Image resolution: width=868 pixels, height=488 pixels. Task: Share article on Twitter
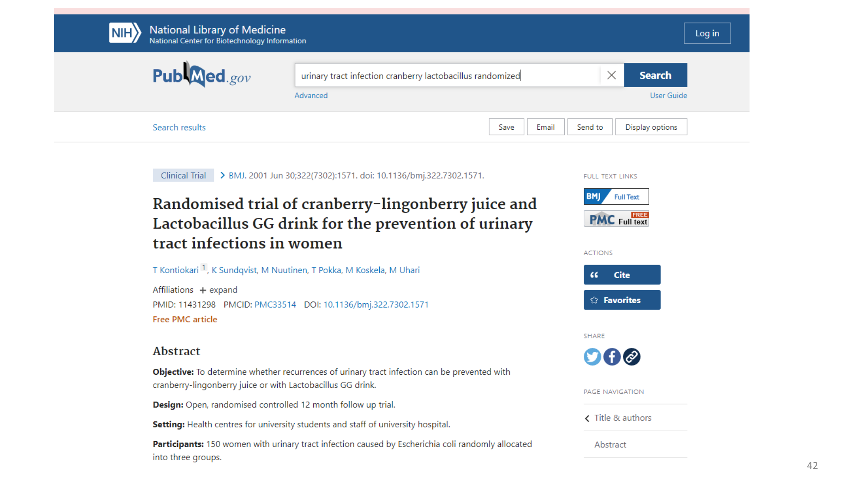[592, 357]
